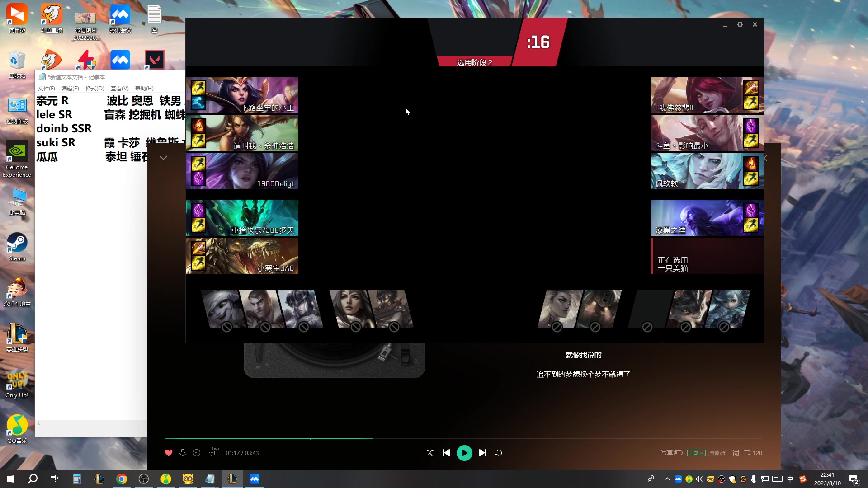Switch input language via 中 indicator
This screenshot has height=488, width=868.
tap(790, 479)
